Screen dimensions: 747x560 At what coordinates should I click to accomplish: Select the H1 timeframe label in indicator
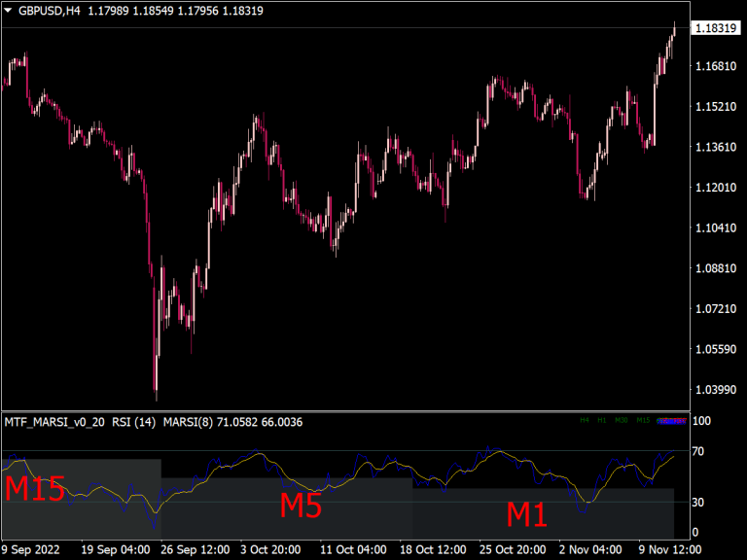[602, 421]
